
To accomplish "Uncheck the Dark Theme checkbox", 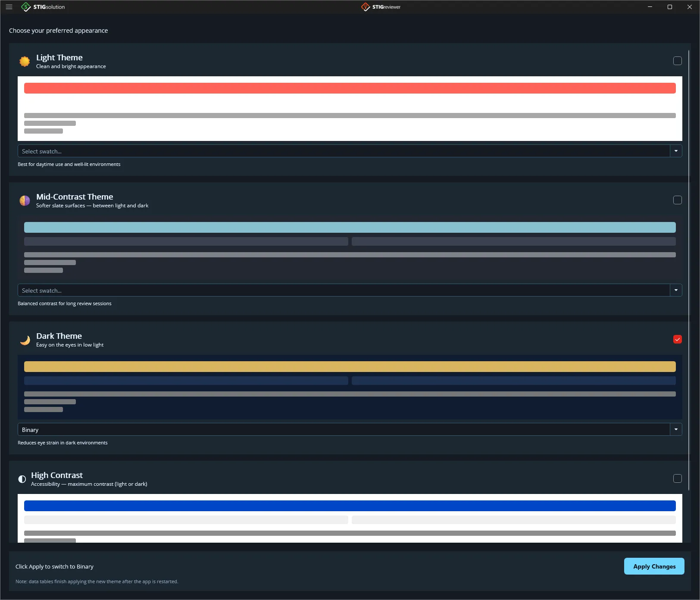I will (678, 339).
